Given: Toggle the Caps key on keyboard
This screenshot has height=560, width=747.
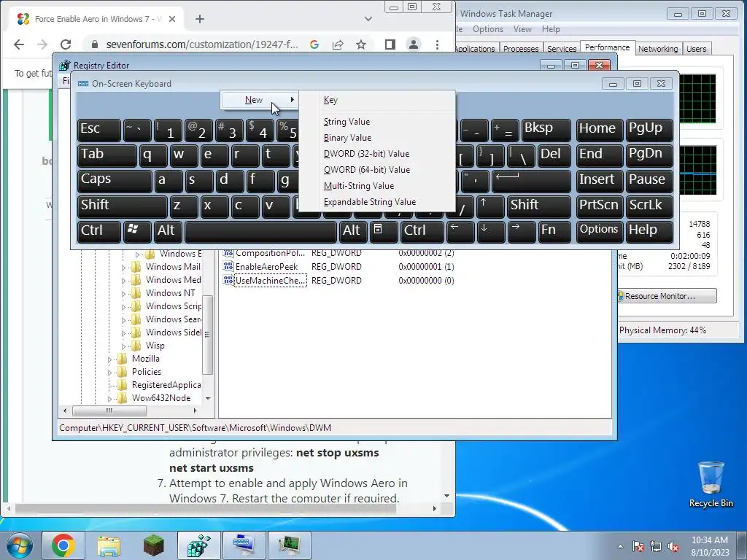Looking at the screenshot, I should 115,181.
